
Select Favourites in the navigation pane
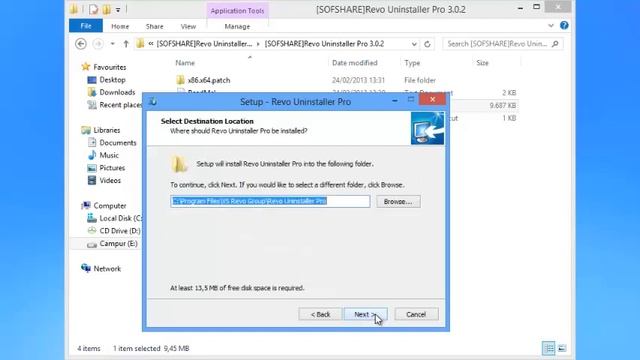(109, 67)
